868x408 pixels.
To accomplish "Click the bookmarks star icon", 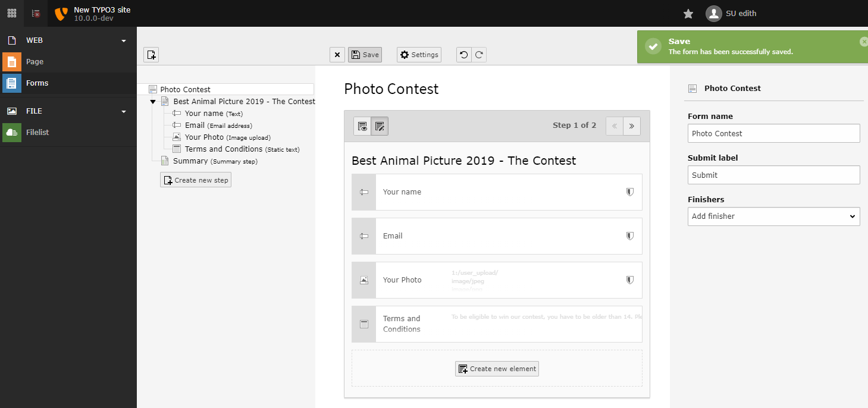I will tap(688, 14).
